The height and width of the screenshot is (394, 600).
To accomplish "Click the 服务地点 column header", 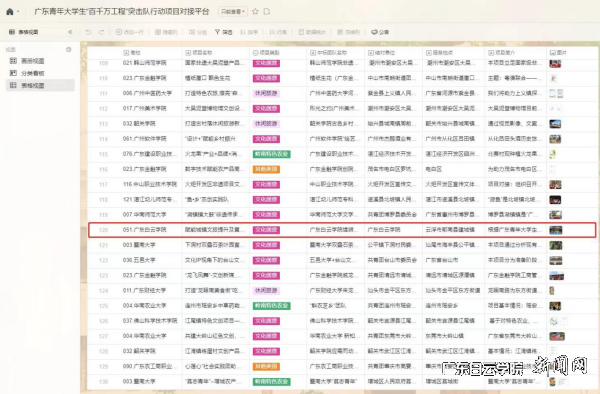I will pyautogui.click(x=440, y=53).
